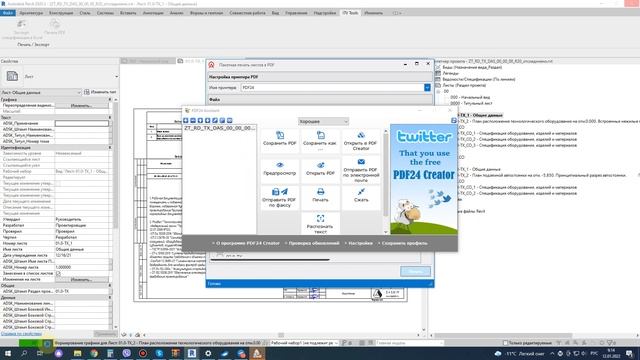
Task: Select Легенды in the project browser
Action: click(451, 73)
